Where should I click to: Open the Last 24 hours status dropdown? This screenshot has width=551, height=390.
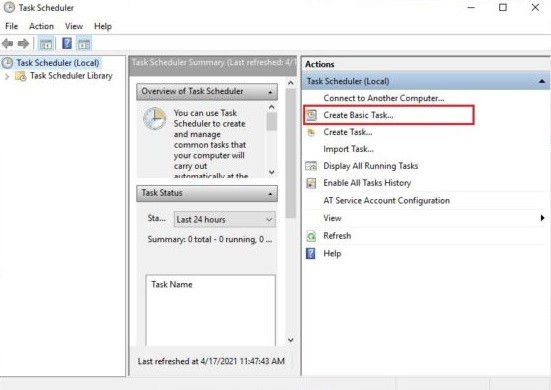point(225,220)
